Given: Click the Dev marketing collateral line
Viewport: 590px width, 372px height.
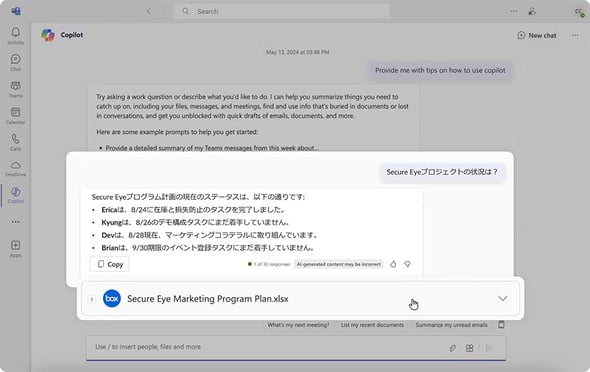Looking at the screenshot, I should point(210,235).
